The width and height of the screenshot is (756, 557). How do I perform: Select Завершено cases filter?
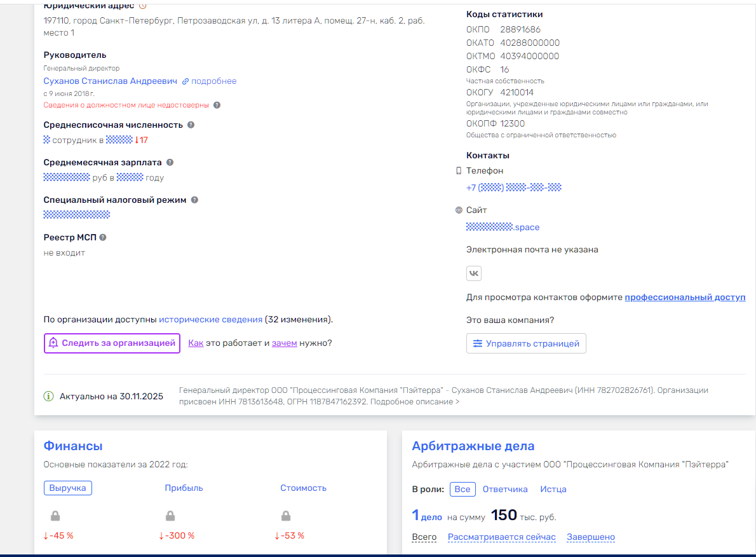tap(591, 537)
